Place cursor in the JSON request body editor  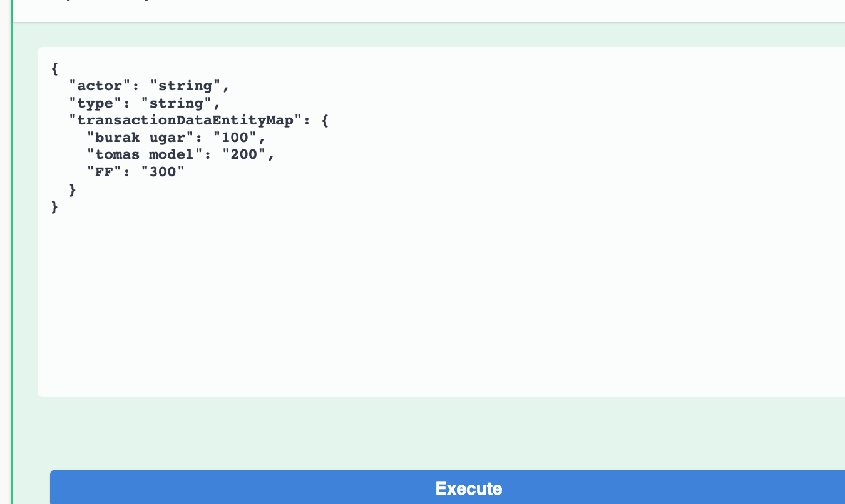pyautogui.click(x=376, y=250)
